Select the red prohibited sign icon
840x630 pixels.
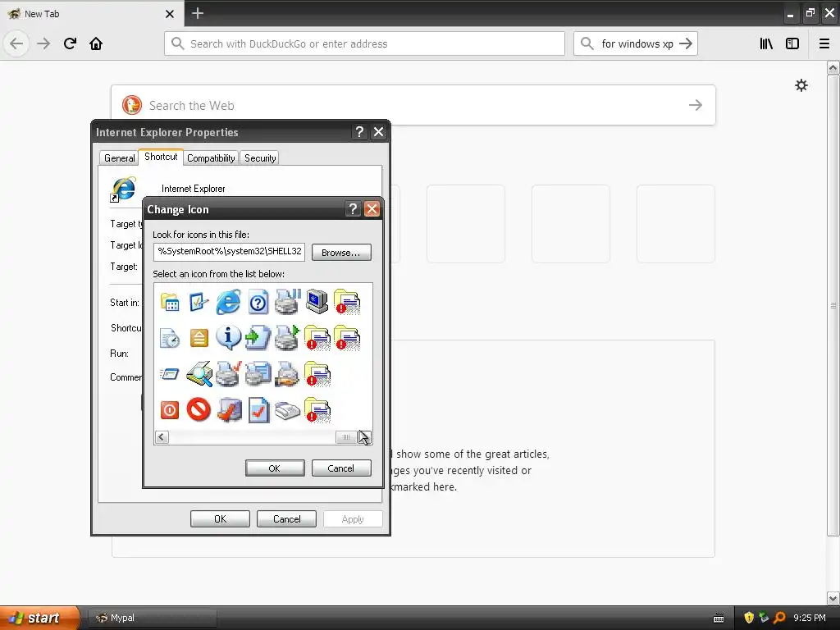click(x=199, y=410)
